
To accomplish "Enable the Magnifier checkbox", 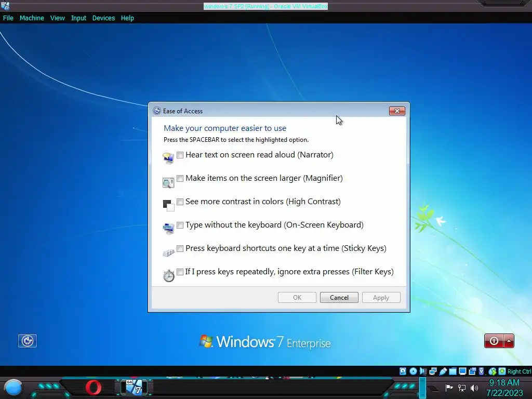I will pyautogui.click(x=180, y=179).
